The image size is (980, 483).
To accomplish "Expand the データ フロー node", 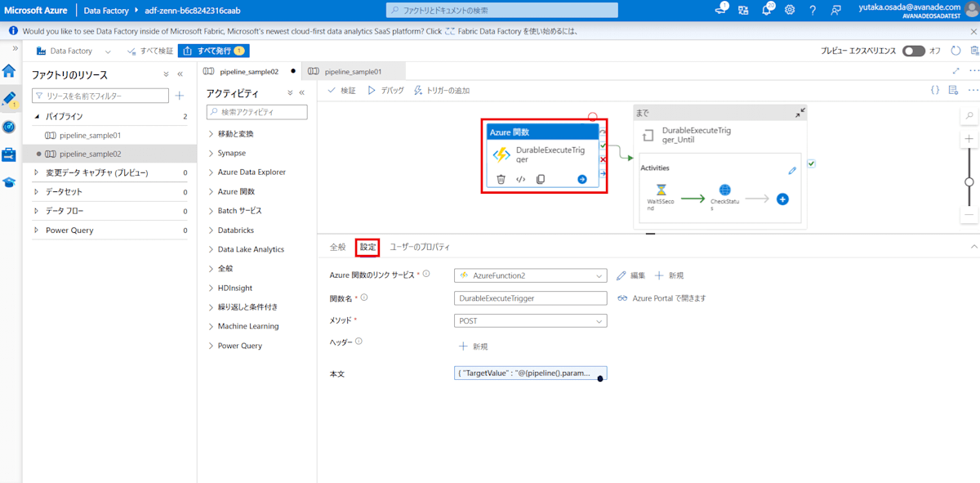I will click(36, 211).
